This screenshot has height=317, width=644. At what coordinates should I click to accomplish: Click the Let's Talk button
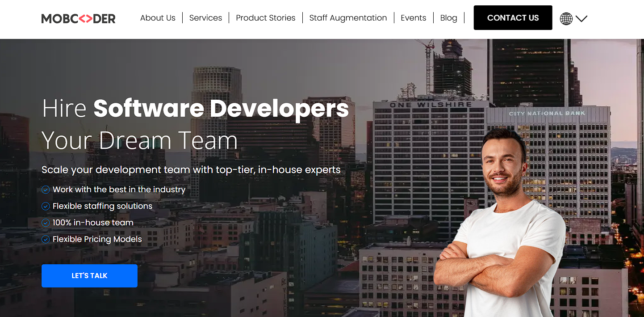pyautogui.click(x=89, y=276)
